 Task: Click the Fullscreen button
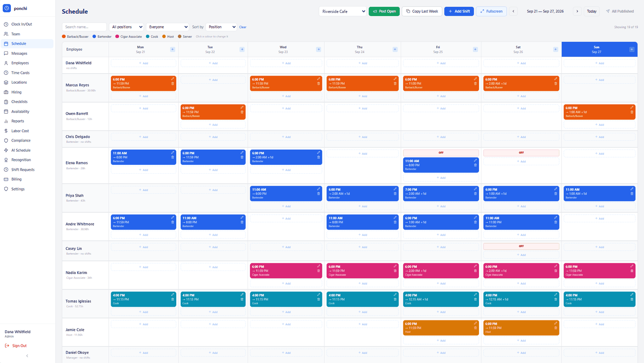491,11
